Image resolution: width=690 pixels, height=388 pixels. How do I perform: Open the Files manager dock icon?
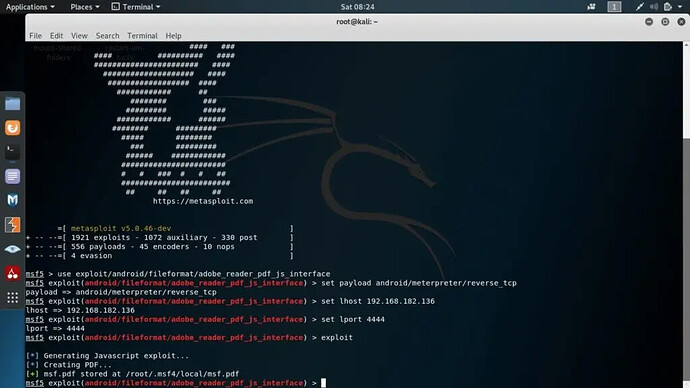pyautogui.click(x=12, y=104)
